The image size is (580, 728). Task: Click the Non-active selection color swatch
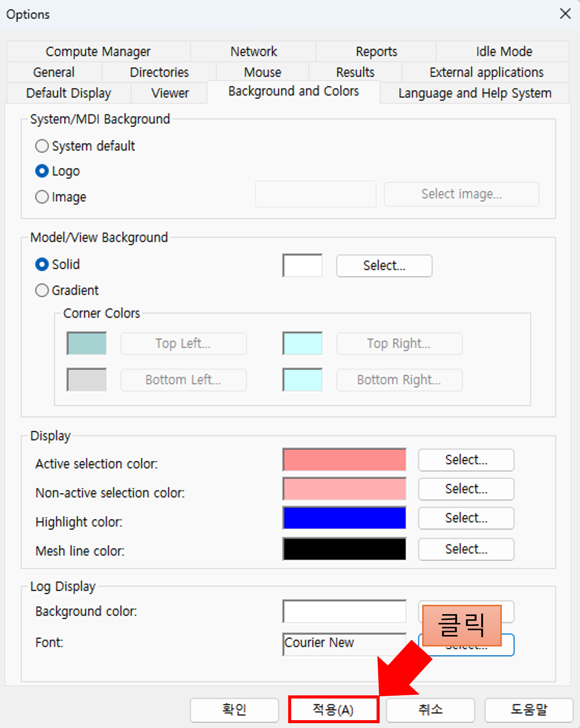coord(344,489)
